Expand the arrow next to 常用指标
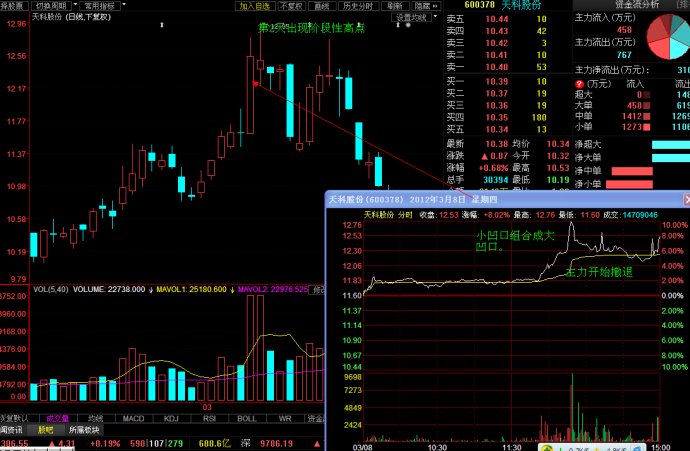The width and height of the screenshot is (690, 451). tap(124, 5)
